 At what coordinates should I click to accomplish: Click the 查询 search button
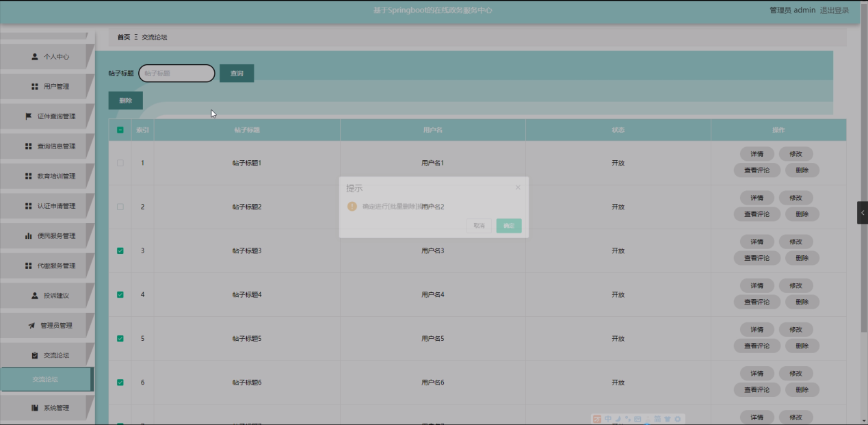(x=236, y=73)
